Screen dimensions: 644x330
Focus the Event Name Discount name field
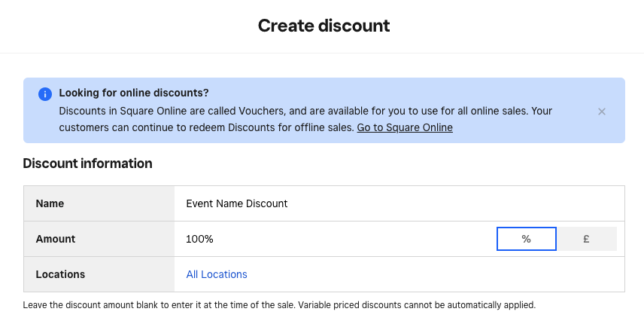(x=399, y=203)
